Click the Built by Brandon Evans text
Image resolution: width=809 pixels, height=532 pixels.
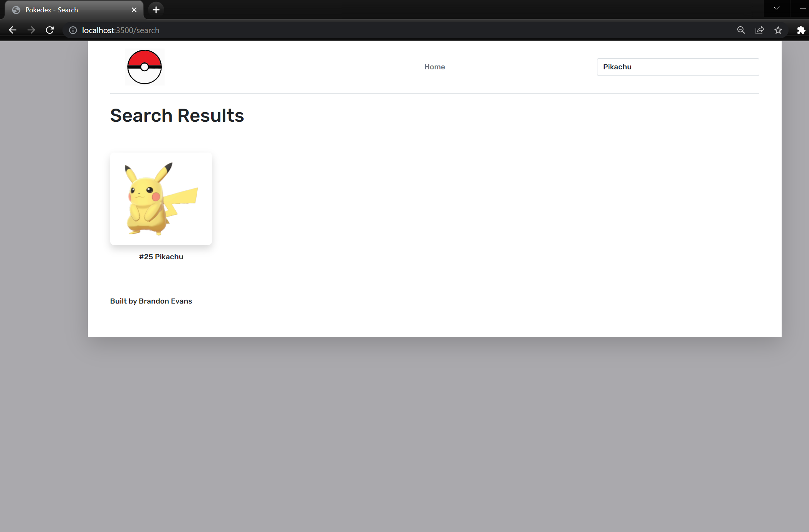click(x=151, y=301)
